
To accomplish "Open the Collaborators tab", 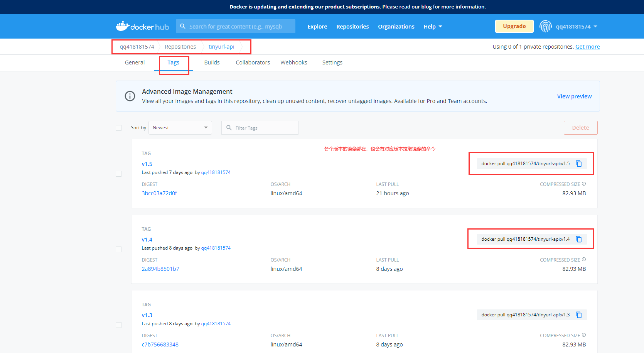I will pyautogui.click(x=253, y=62).
